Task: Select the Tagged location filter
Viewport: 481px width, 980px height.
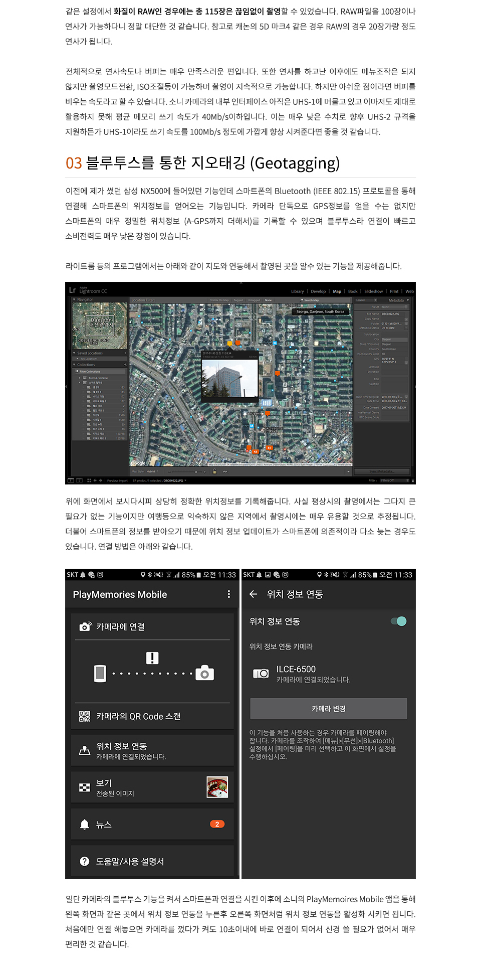Action: point(238,300)
